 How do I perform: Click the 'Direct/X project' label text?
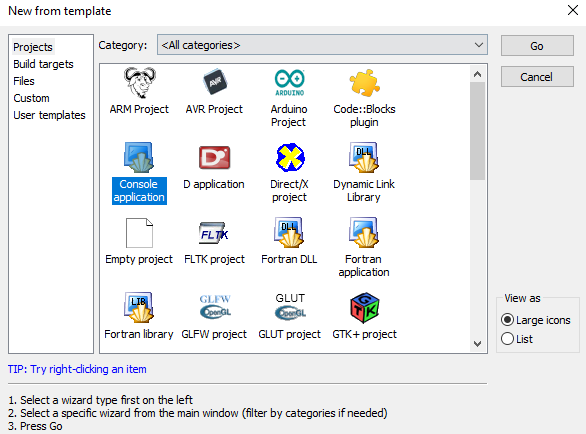(x=289, y=191)
